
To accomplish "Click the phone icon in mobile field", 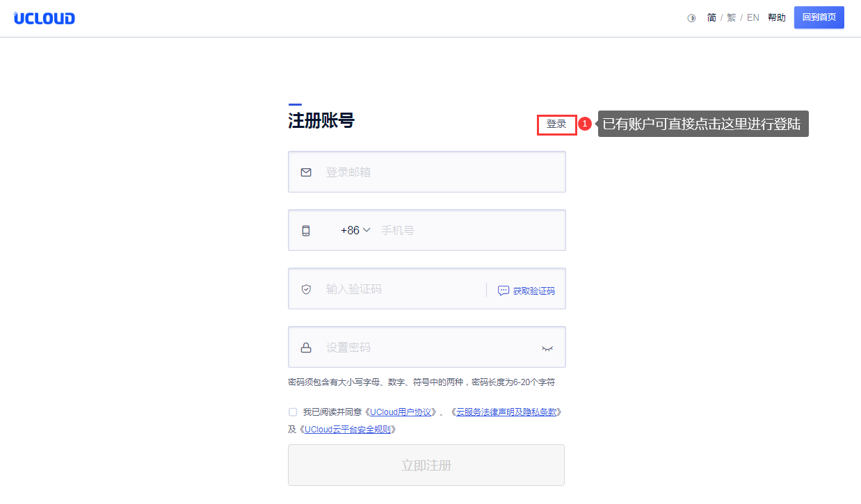I will point(306,231).
